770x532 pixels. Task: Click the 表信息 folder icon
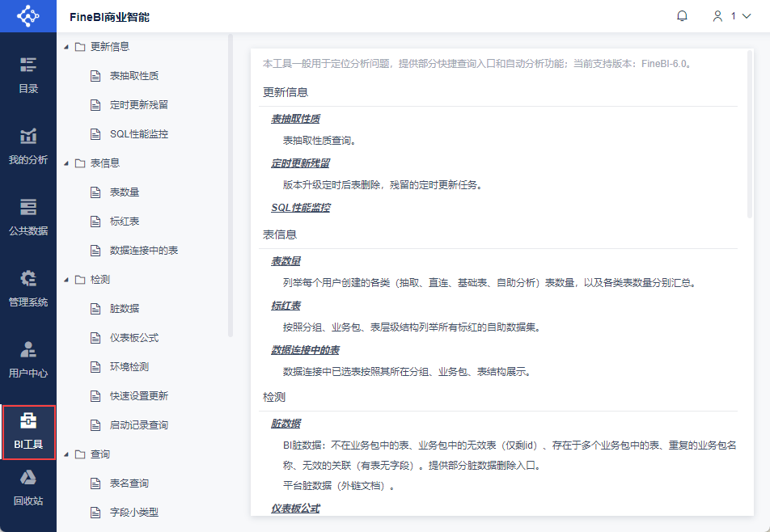click(x=80, y=163)
